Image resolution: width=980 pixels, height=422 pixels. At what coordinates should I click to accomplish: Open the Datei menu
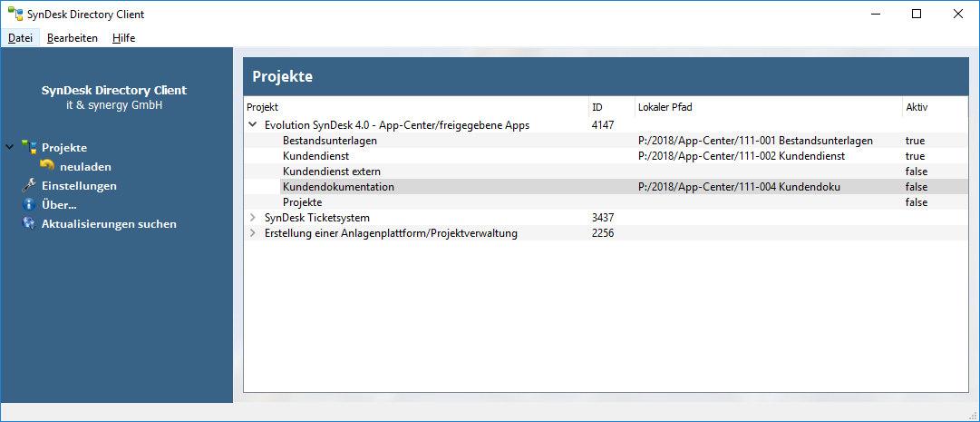click(x=20, y=37)
